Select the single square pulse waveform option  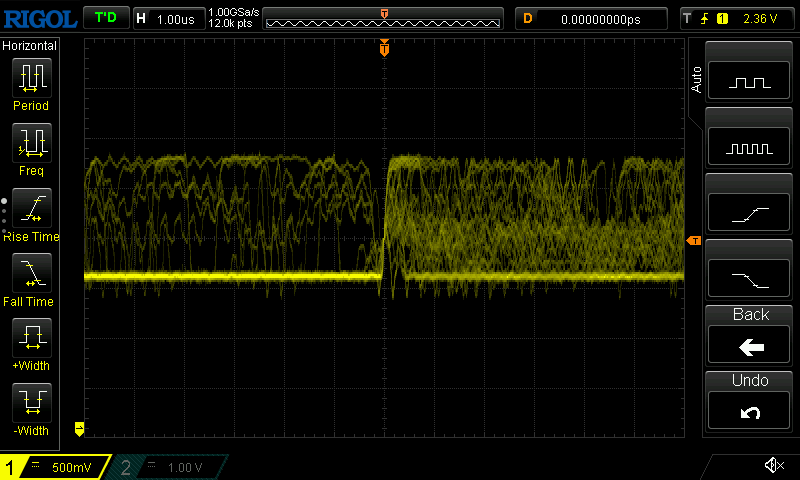[750, 83]
